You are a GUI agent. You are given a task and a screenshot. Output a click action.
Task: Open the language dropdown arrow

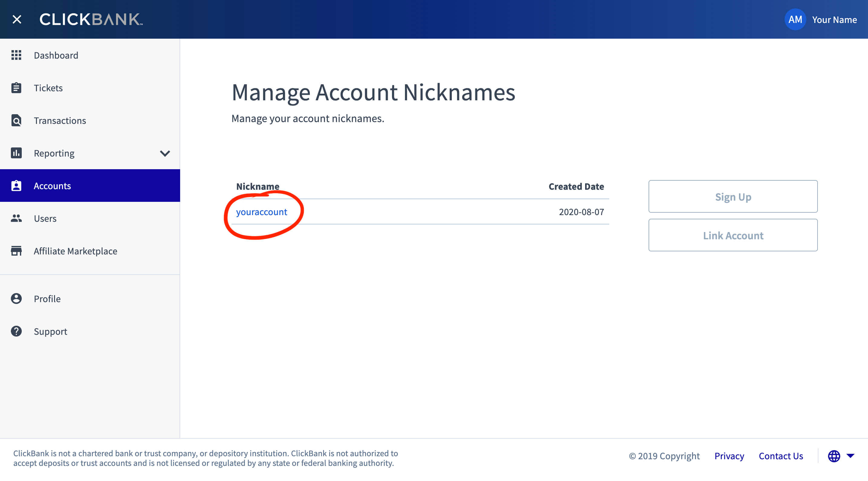click(850, 456)
